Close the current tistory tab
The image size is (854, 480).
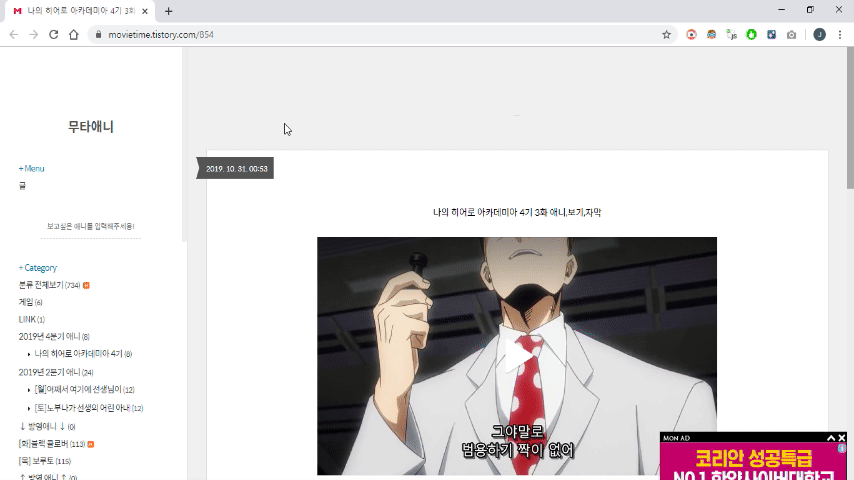(145, 11)
